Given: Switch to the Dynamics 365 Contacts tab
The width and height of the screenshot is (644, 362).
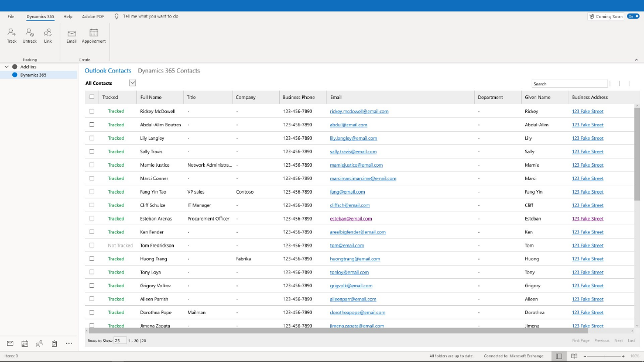Looking at the screenshot, I should (169, 70).
